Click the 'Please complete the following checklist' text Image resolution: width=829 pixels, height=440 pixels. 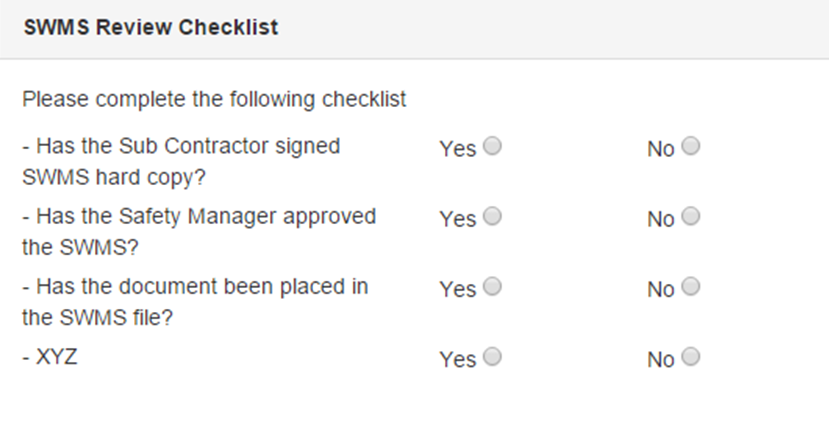click(214, 99)
